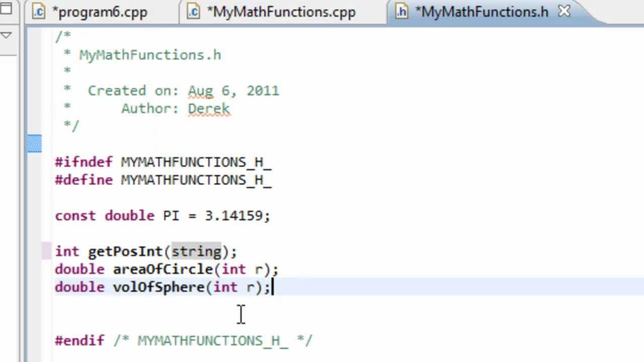Click the #define MYMATHFUNCTIONS_H_ line
Viewport: 644px width, 362px height.
pyautogui.click(x=164, y=180)
